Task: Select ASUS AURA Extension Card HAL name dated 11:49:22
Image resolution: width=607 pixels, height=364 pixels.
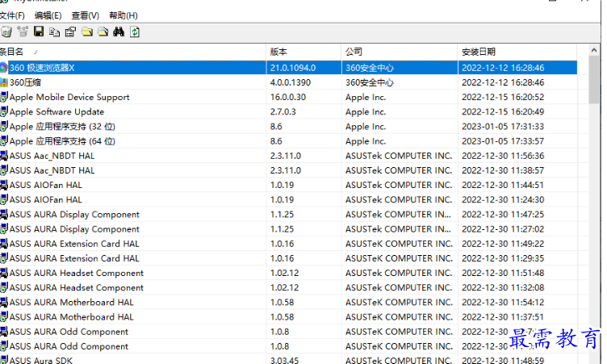Action: point(74,244)
